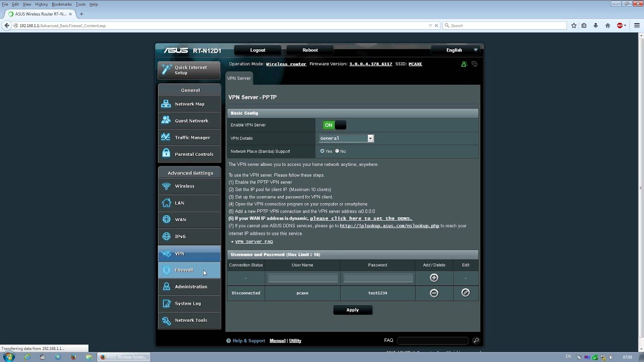The width and height of the screenshot is (644, 362).
Task: Click the taskbar clock showing 07:09
Action: pyautogui.click(x=627, y=357)
